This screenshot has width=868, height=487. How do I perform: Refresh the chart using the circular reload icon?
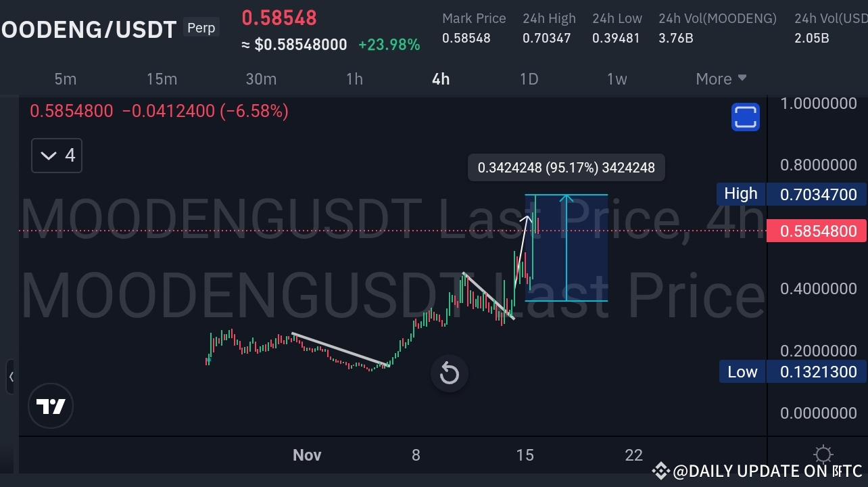tap(449, 373)
